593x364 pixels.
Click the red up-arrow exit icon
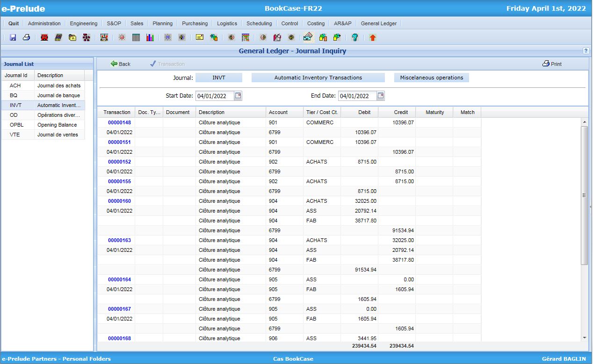372,37
